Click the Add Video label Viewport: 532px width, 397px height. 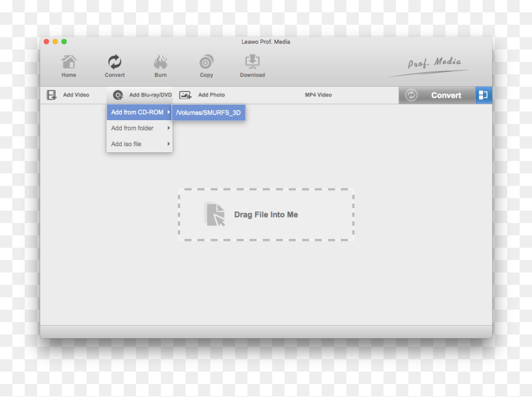(x=76, y=95)
